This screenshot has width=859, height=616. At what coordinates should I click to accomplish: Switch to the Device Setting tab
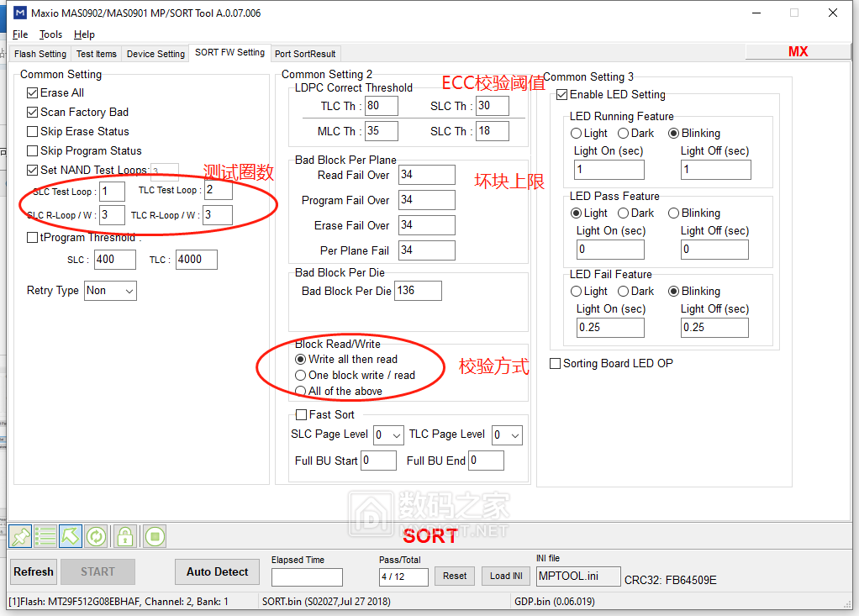[155, 51]
